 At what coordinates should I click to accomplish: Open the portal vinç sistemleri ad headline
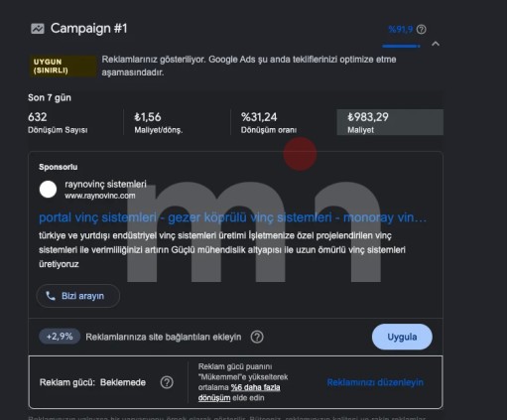(232, 217)
